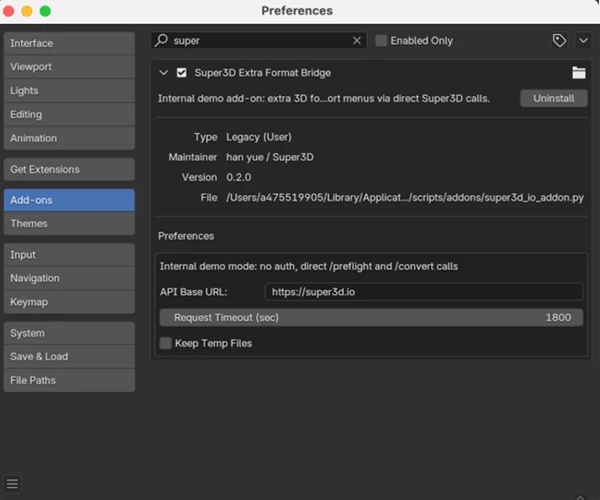This screenshot has height=500, width=600.
Task: Click the version 0.2.0 text
Action: (238, 178)
